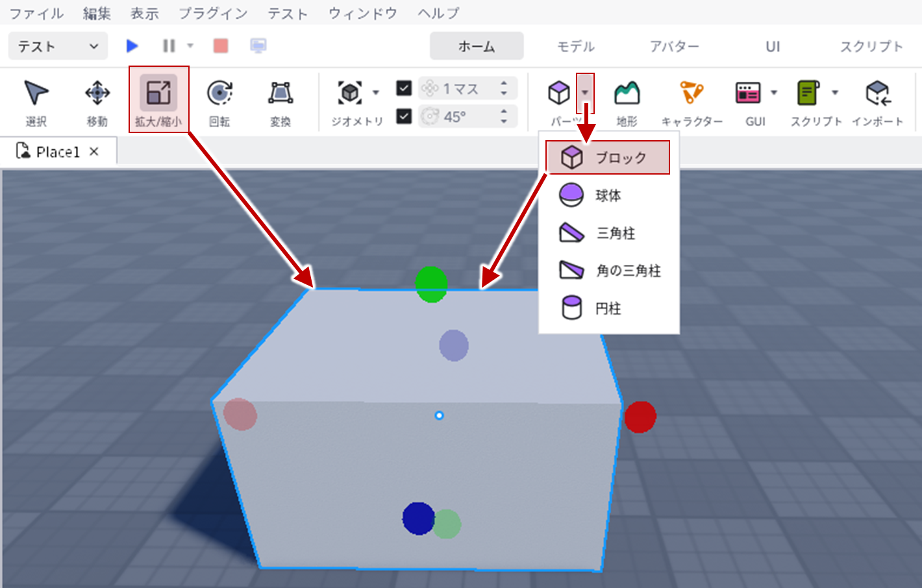Expand the ジオメトリ dropdown arrow
The height and width of the screenshot is (588, 922).
click(376, 93)
